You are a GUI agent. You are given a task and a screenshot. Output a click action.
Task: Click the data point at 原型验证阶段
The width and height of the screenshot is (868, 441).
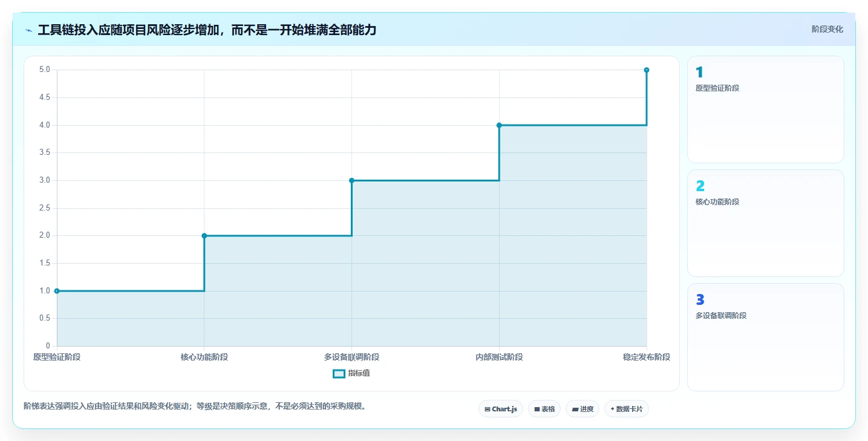click(57, 291)
